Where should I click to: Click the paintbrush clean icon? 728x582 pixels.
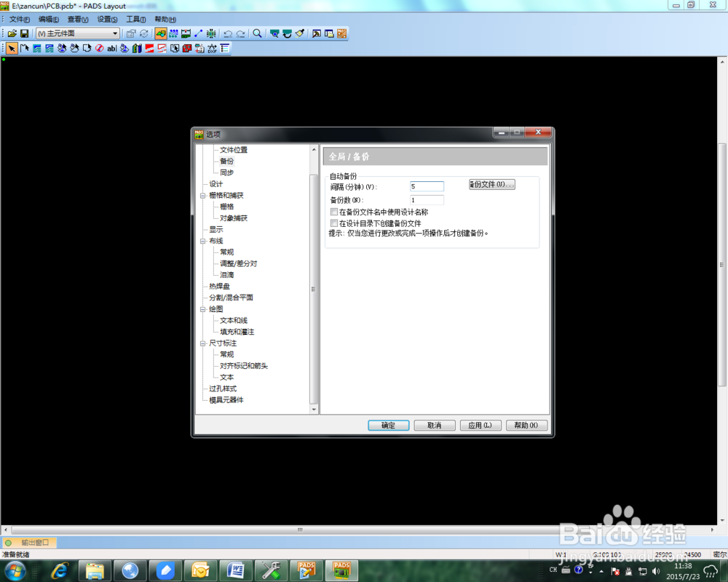299,33
